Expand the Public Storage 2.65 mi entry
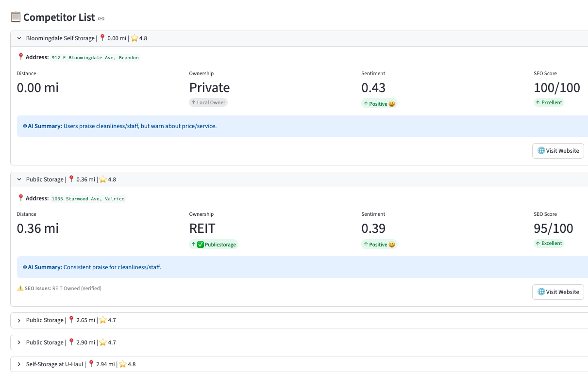The width and height of the screenshot is (588, 375). click(19, 320)
